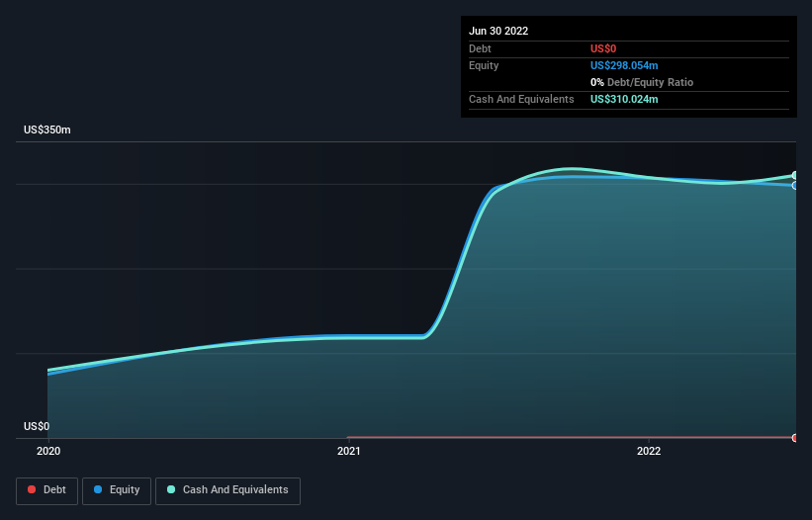Screen dimensions: 812x520
Task: Click the blue Equity end-point marker
Action: tap(795, 185)
